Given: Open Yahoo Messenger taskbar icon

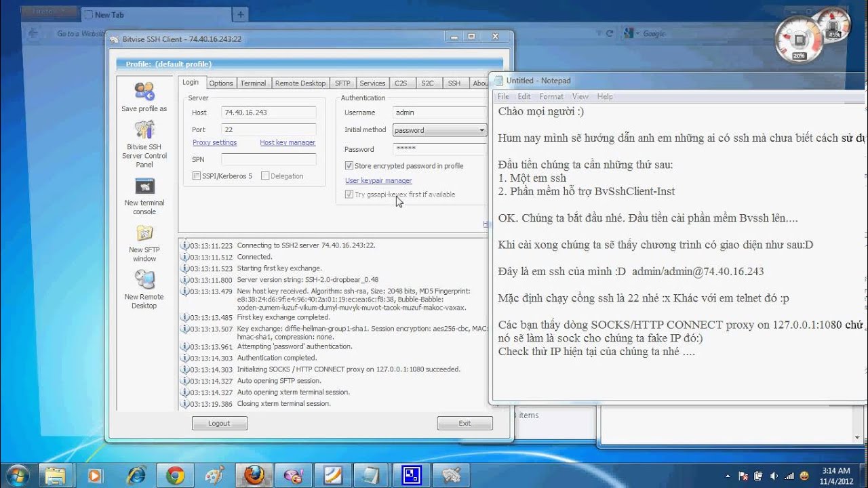Looking at the screenshot, I should pos(293,475).
